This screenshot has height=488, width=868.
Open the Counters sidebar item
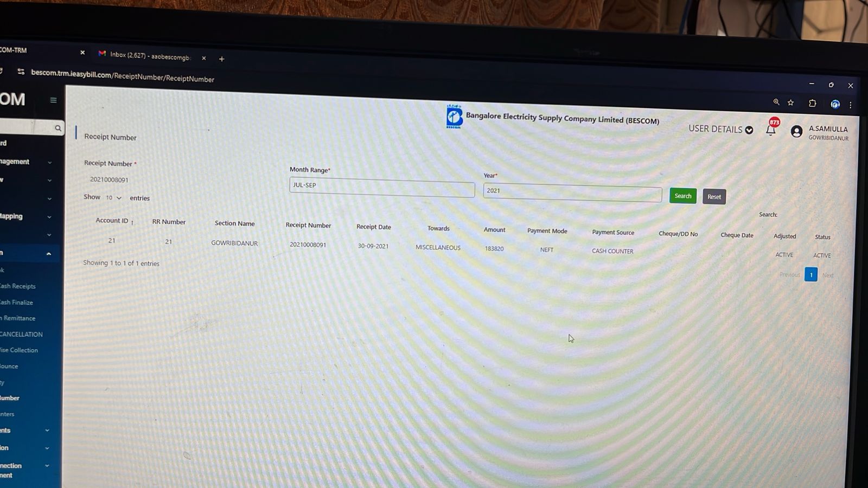click(8, 414)
